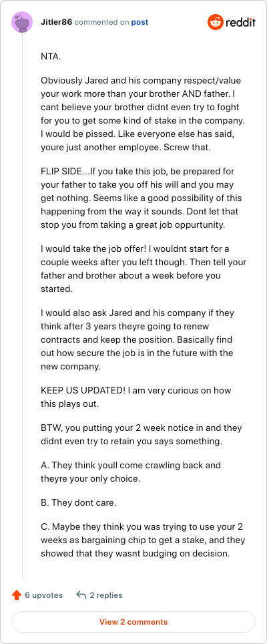The width and height of the screenshot is (267, 644).
Task: Click the "B. They dont care." line
Action: 78,503
